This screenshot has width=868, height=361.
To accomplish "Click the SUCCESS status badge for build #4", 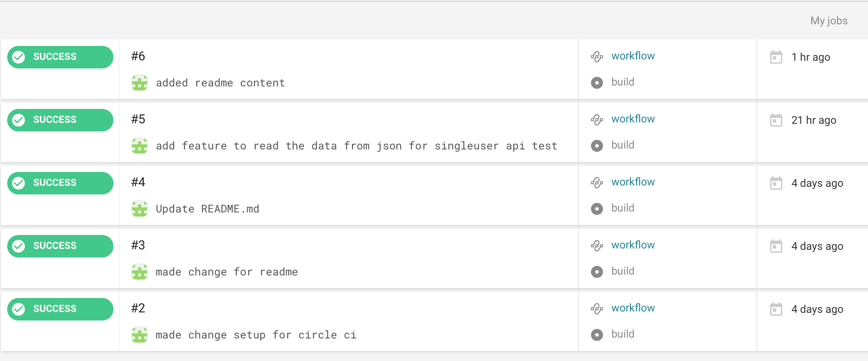I will coord(60,183).
